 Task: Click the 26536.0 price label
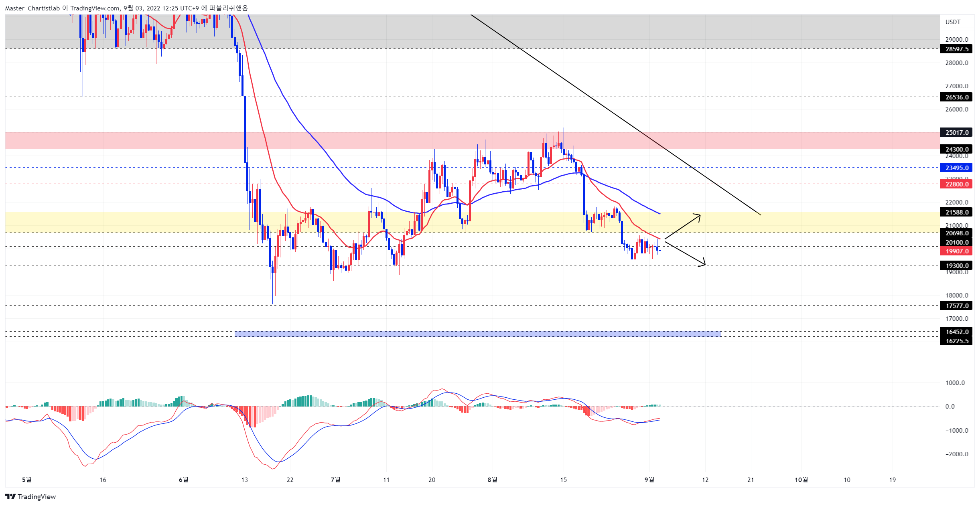pyautogui.click(x=956, y=97)
